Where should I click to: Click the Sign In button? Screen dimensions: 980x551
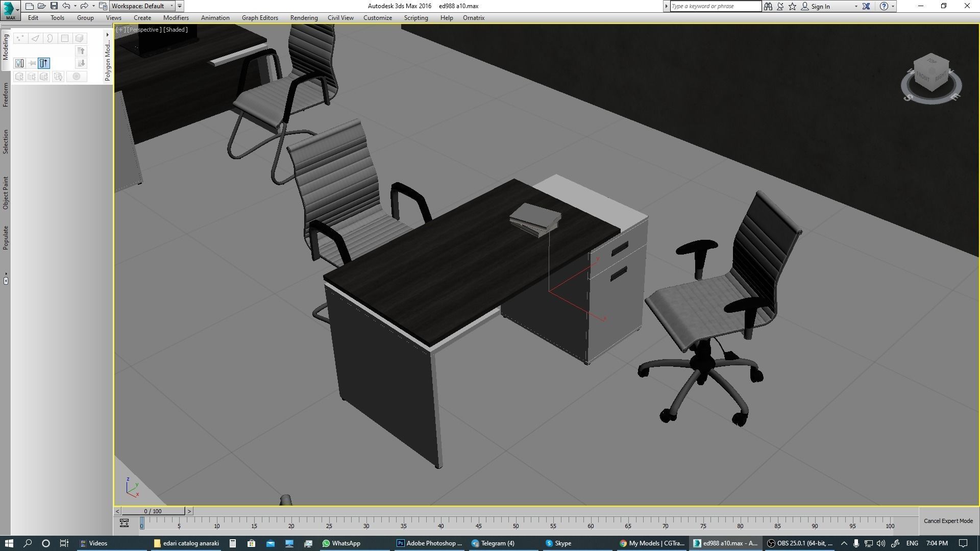coord(816,6)
